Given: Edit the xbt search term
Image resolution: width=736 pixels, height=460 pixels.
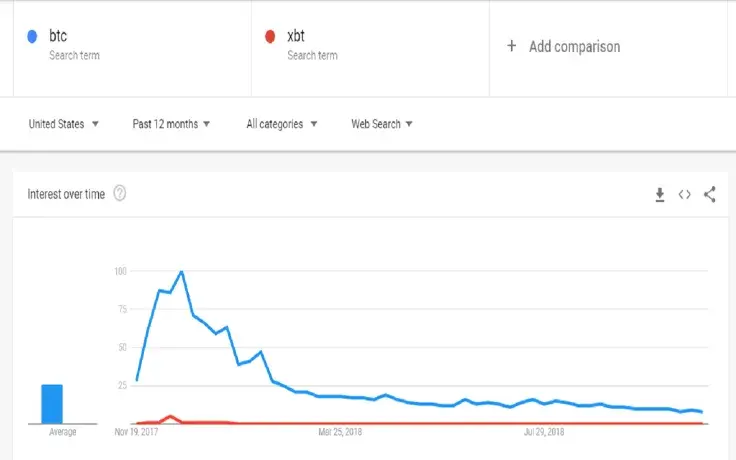Looking at the screenshot, I should pos(296,37).
